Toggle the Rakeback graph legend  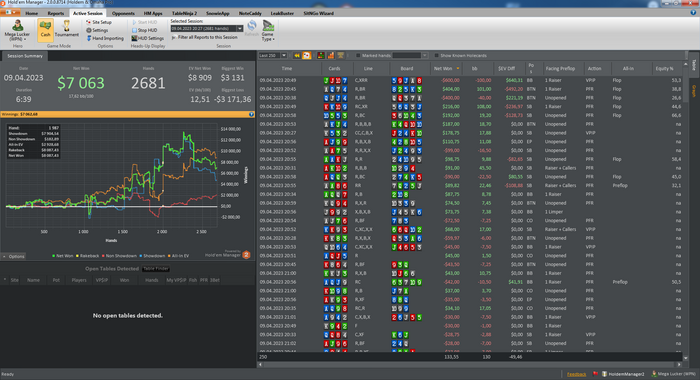88,256
